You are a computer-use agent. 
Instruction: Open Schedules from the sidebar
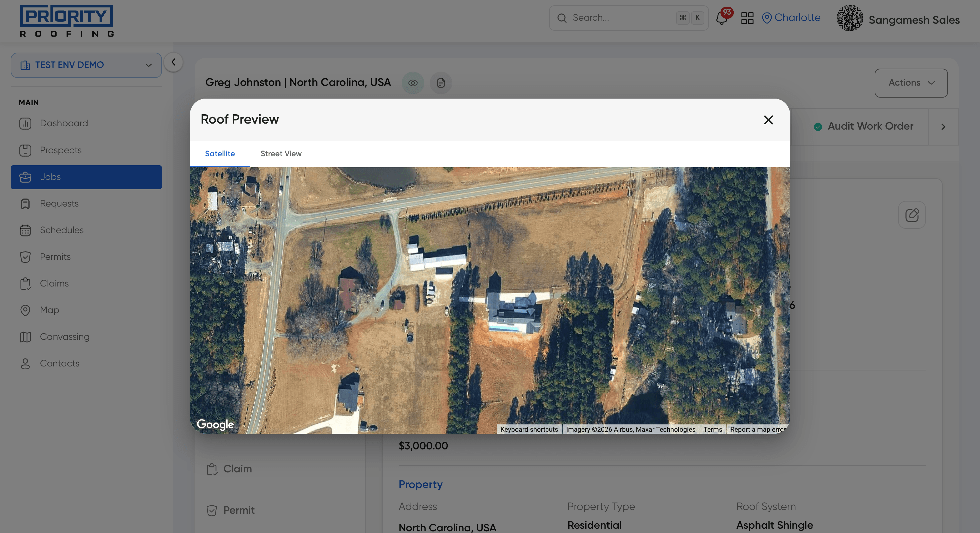tap(86, 230)
